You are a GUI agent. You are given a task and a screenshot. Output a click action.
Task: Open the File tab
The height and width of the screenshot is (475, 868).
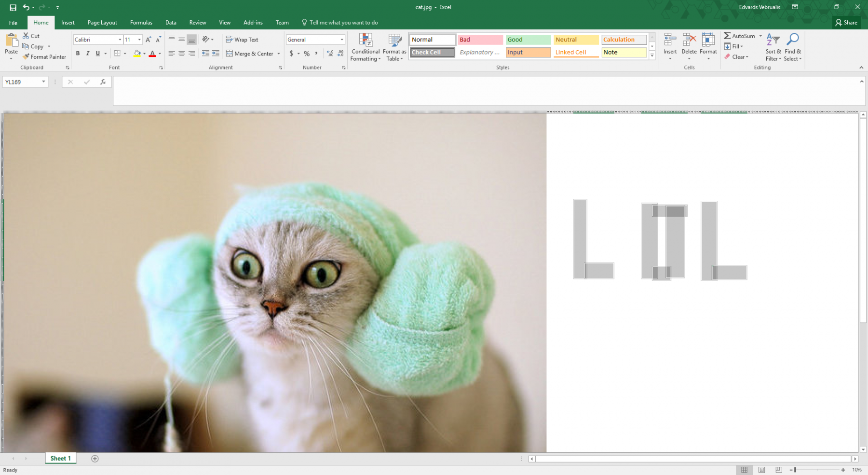[x=13, y=23]
